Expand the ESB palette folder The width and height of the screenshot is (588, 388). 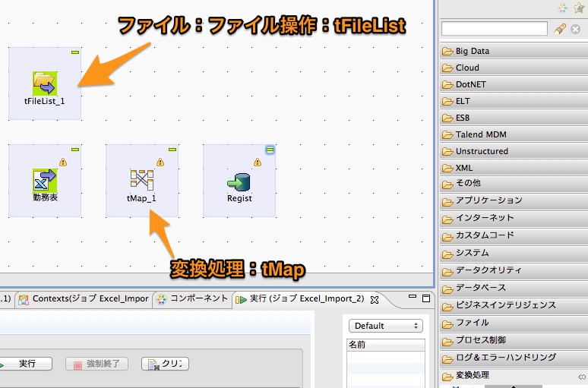point(514,118)
